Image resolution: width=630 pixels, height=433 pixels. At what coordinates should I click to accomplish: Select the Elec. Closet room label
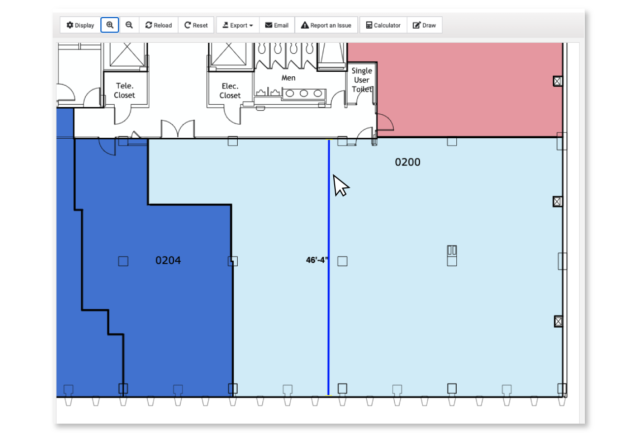click(230, 91)
